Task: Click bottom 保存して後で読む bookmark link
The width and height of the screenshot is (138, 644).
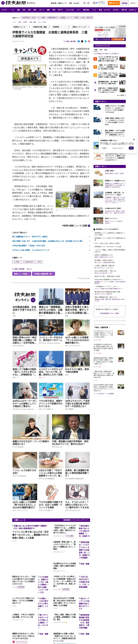Action: coord(18,269)
